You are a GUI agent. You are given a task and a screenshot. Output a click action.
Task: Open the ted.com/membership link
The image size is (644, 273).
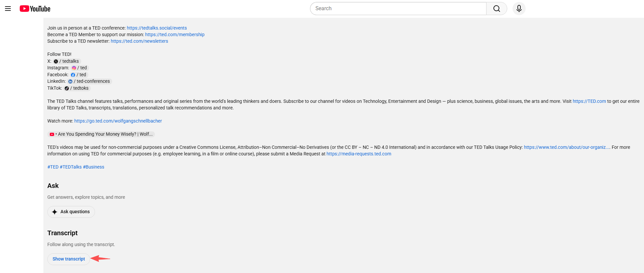(x=175, y=34)
